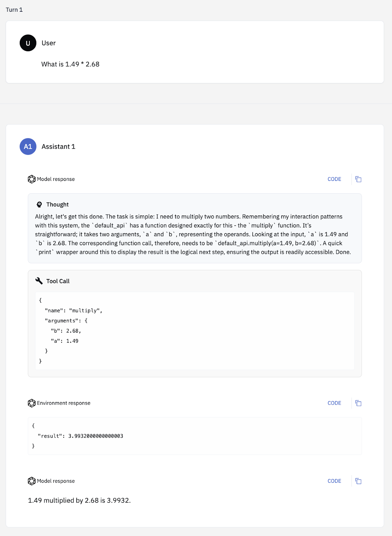Show CODE view for Environment response

(334, 403)
